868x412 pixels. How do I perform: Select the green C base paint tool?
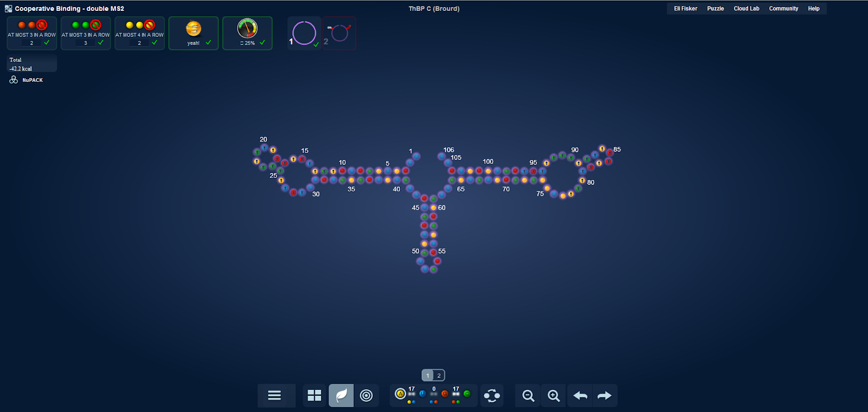[467, 394]
